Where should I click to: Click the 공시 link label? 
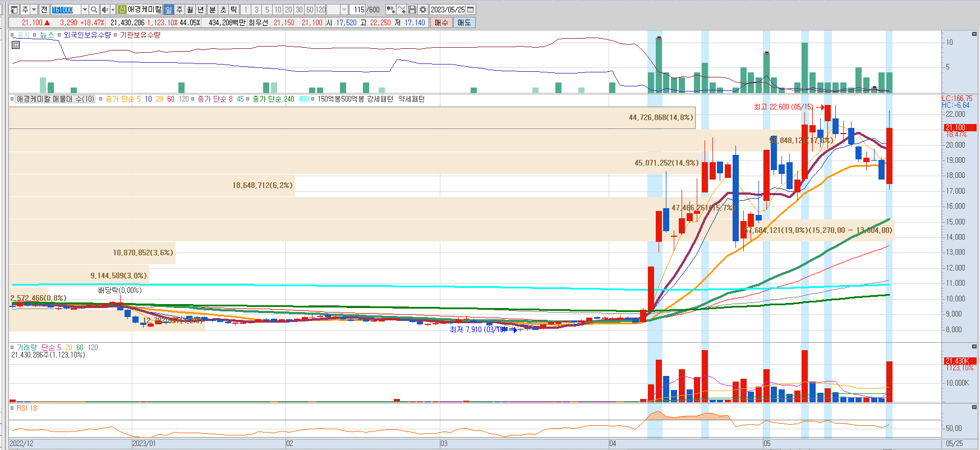[x=23, y=35]
